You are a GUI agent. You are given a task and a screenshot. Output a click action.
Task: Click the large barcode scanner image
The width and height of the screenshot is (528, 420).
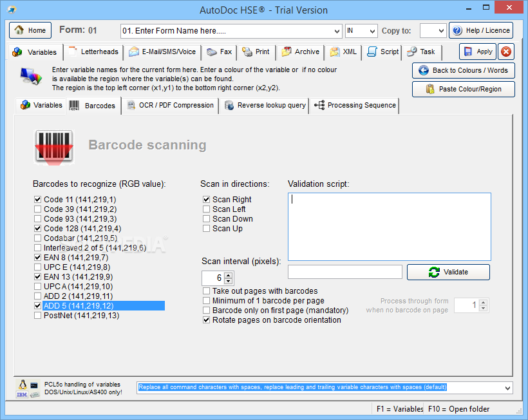coord(54,147)
